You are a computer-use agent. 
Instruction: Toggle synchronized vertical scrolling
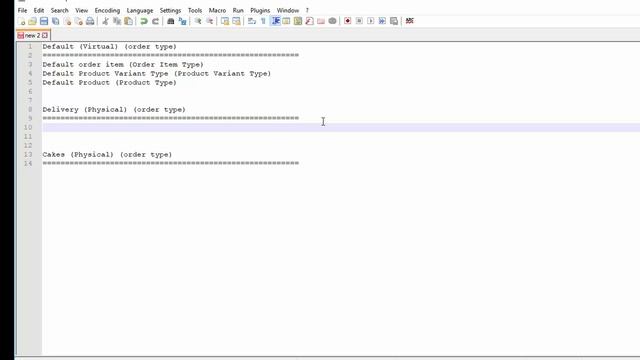224,21
